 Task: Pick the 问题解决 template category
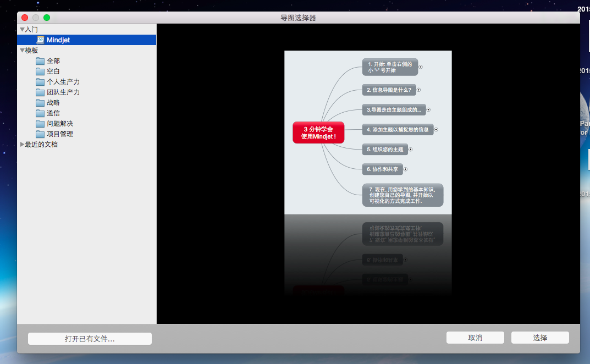[x=86, y=124]
